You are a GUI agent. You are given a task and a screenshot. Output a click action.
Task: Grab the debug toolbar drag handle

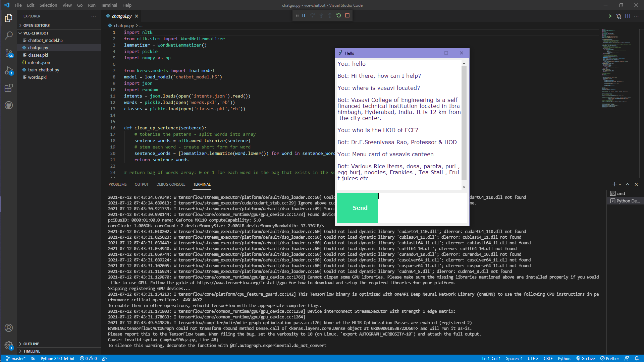[x=297, y=15]
